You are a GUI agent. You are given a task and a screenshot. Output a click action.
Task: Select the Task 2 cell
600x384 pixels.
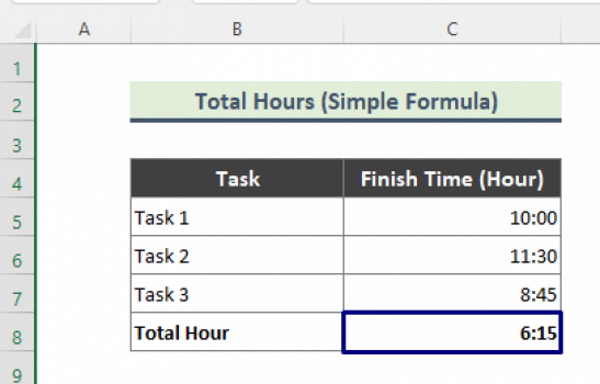(x=237, y=255)
